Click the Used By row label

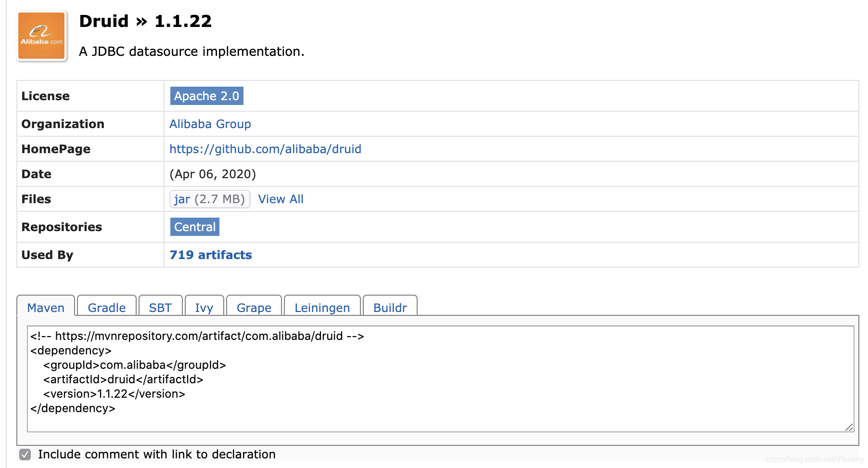47,255
